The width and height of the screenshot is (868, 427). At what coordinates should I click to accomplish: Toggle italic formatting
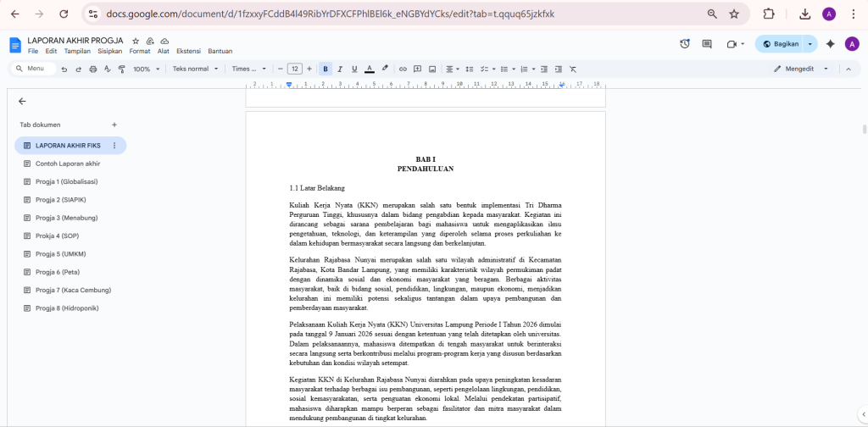[340, 69]
